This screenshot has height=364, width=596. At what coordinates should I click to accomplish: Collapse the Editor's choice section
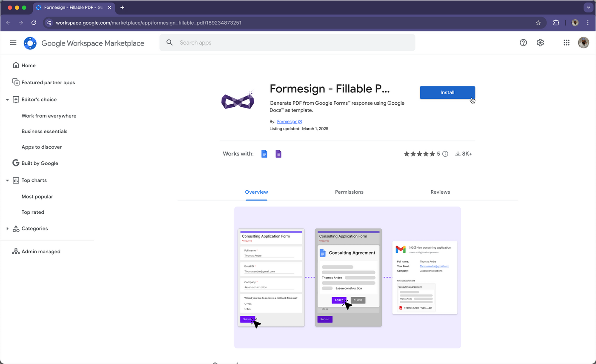point(7,100)
